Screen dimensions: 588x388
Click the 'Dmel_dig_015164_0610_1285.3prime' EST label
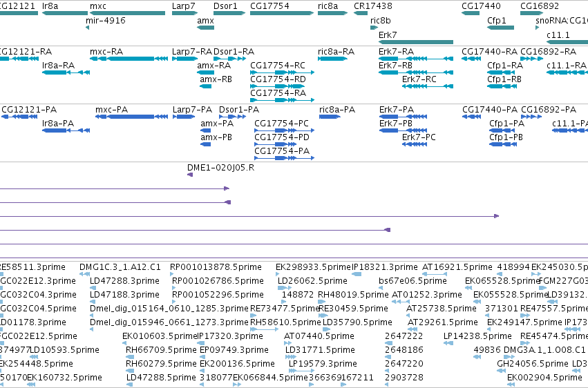click(x=169, y=308)
